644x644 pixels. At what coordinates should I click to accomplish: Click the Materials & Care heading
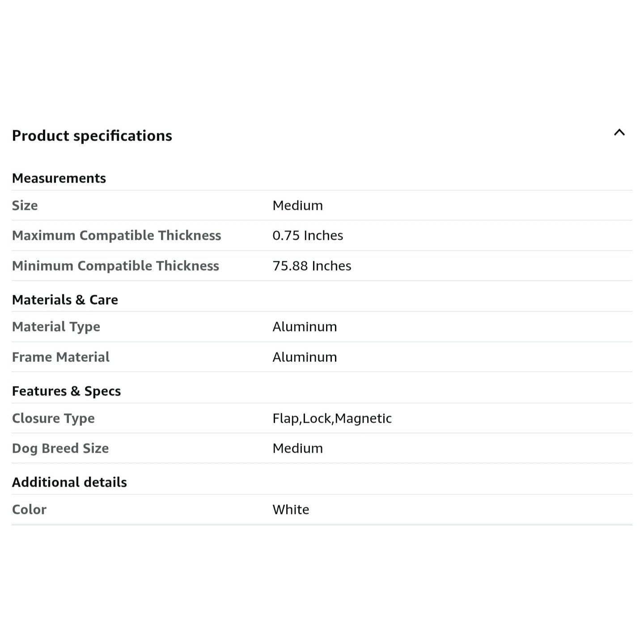tap(65, 300)
